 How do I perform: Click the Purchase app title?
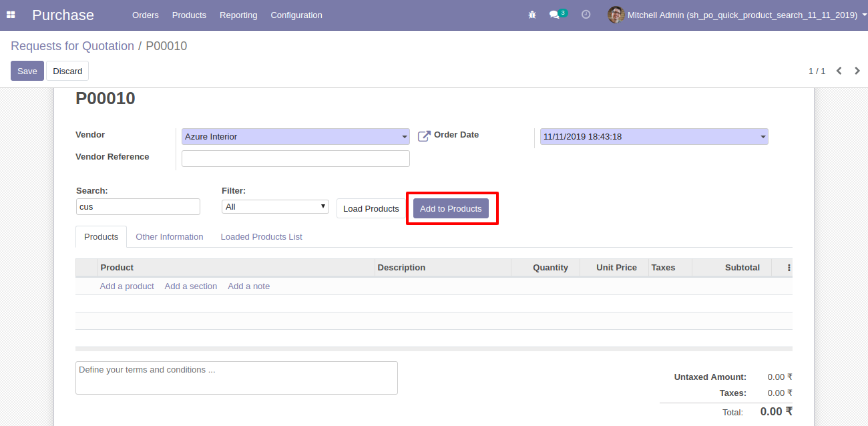click(63, 15)
